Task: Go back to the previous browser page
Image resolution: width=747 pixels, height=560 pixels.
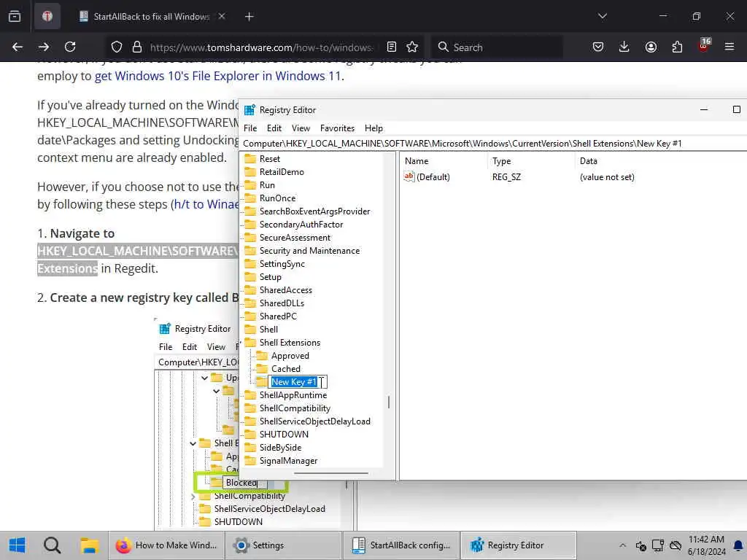Action: tap(18, 47)
